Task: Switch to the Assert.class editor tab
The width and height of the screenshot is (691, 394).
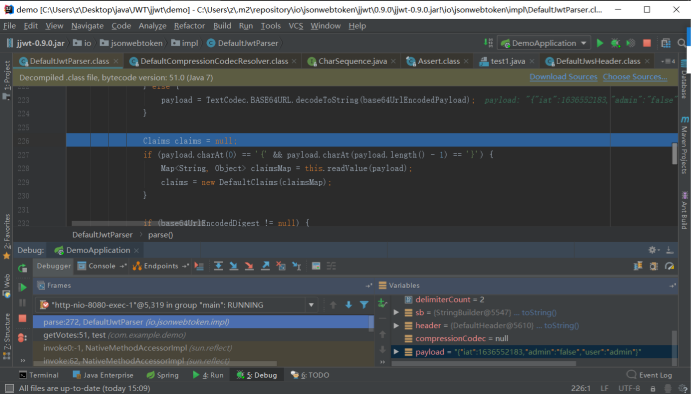Action: tap(438, 61)
